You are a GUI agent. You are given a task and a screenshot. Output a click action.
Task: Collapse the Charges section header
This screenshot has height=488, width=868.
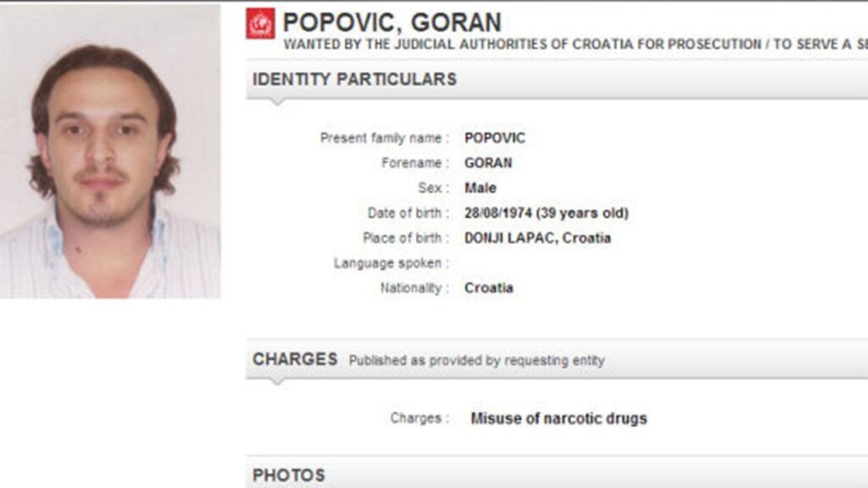coord(295,359)
